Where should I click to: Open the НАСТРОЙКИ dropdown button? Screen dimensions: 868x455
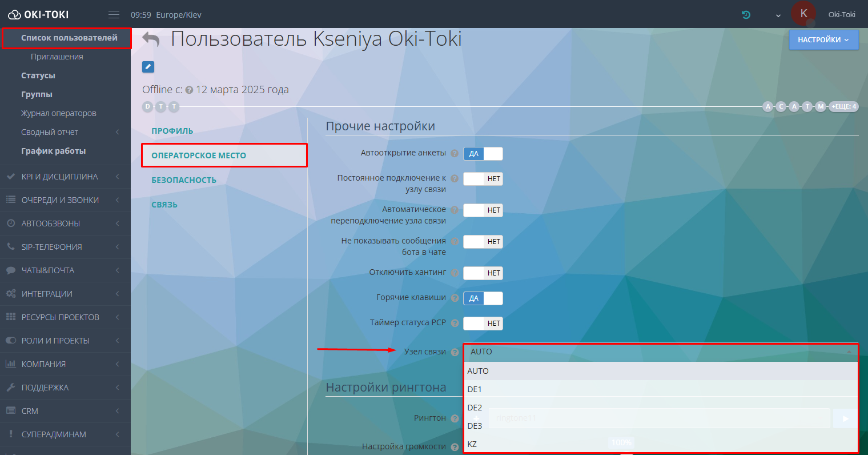pyautogui.click(x=823, y=40)
